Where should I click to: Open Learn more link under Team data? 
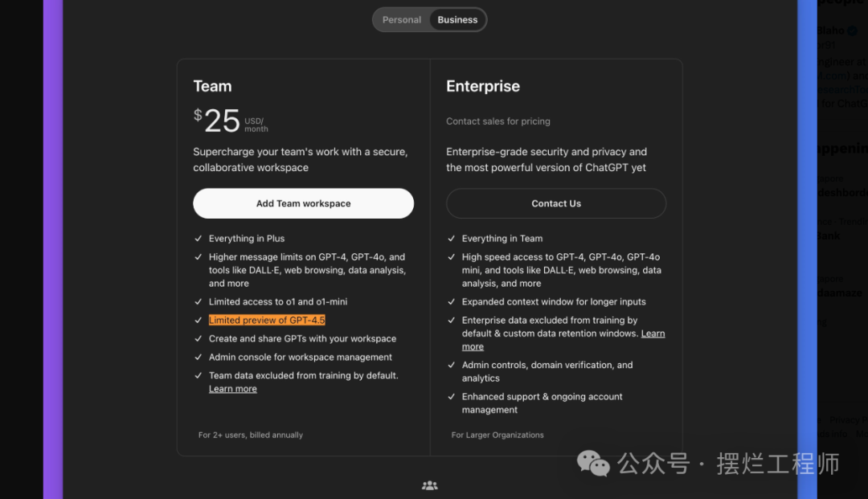(x=232, y=389)
